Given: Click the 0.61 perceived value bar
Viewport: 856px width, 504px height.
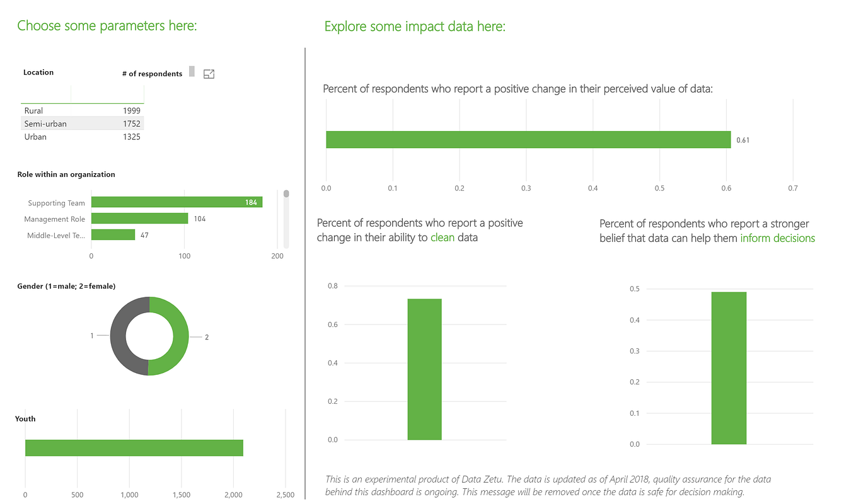Looking at the screenshot, I should (x=528, y=140).
